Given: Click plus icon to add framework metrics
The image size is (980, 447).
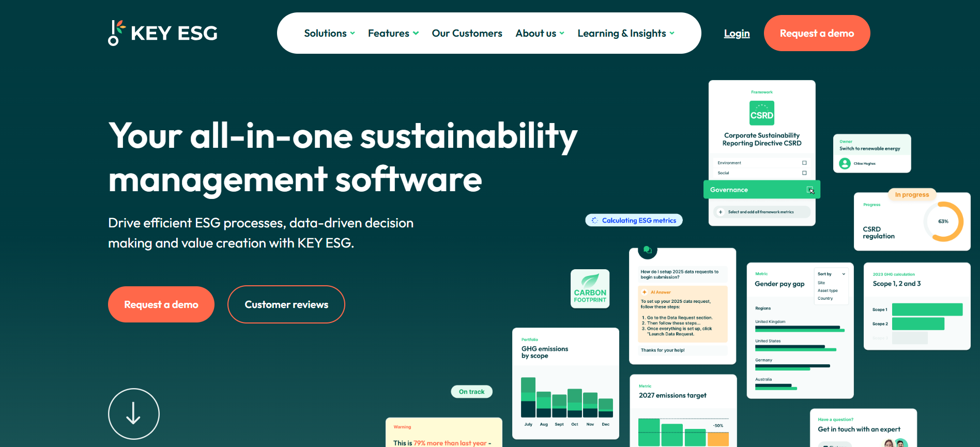Looking at the screenshot, I should (x=721, y=212).
